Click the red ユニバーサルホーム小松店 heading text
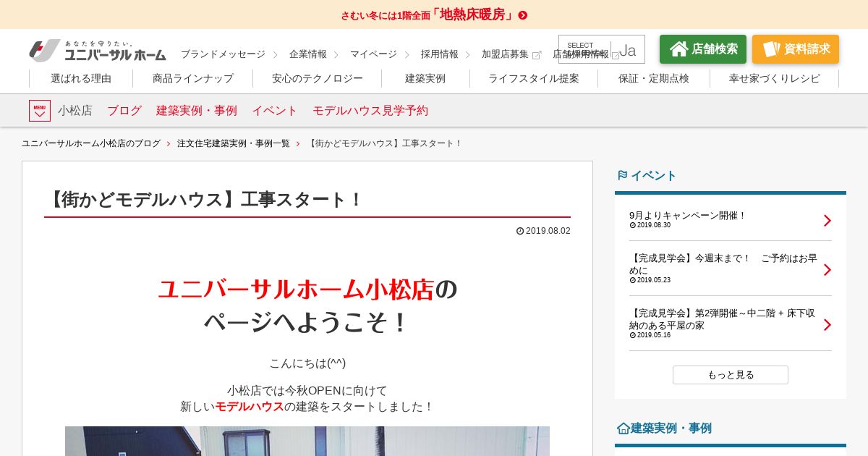This screenshot has height=456, width=868. point(296,290)
